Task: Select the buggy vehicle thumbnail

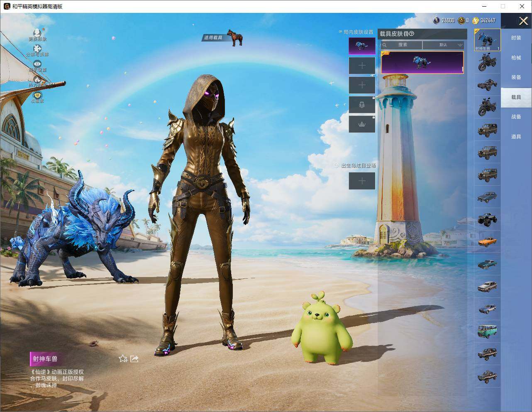Action: (x=487, y=85)
